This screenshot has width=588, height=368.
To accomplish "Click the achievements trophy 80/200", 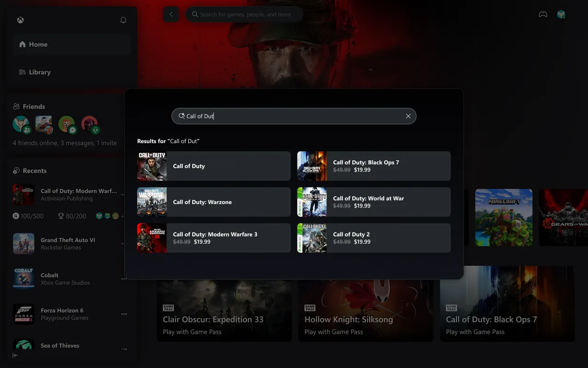I will point(71,216).
